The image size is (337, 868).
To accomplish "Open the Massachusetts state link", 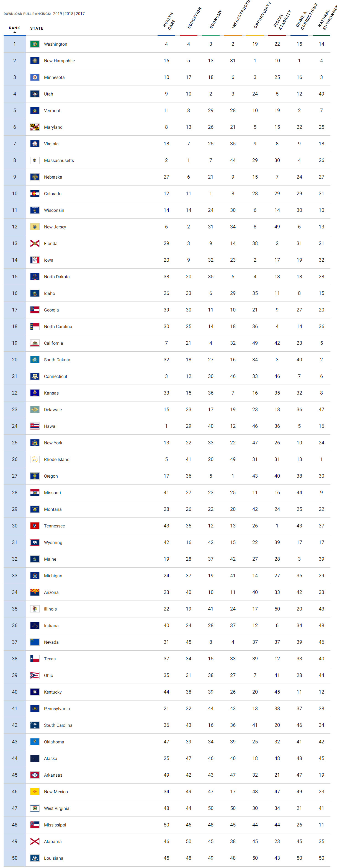I will (x=59, y=160).
